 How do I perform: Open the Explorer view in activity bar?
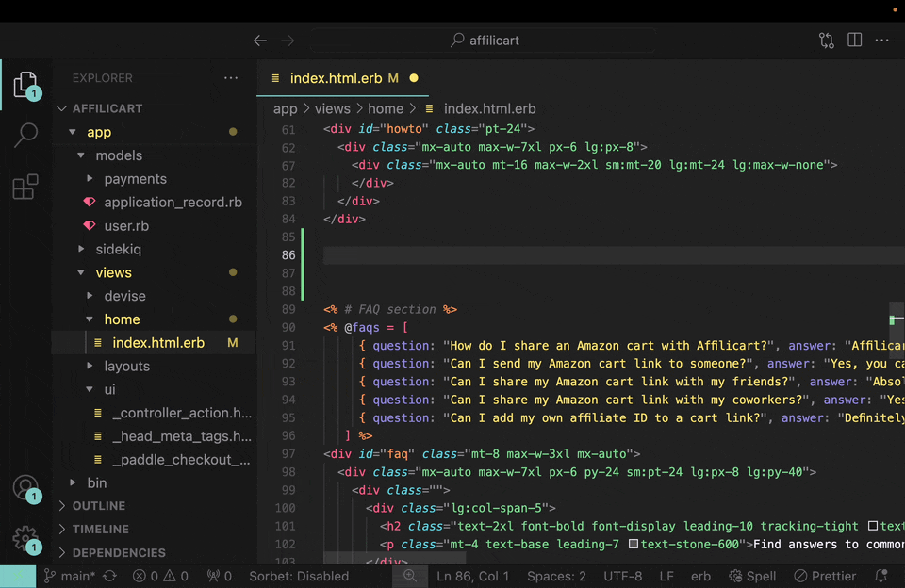pos(25,83)
